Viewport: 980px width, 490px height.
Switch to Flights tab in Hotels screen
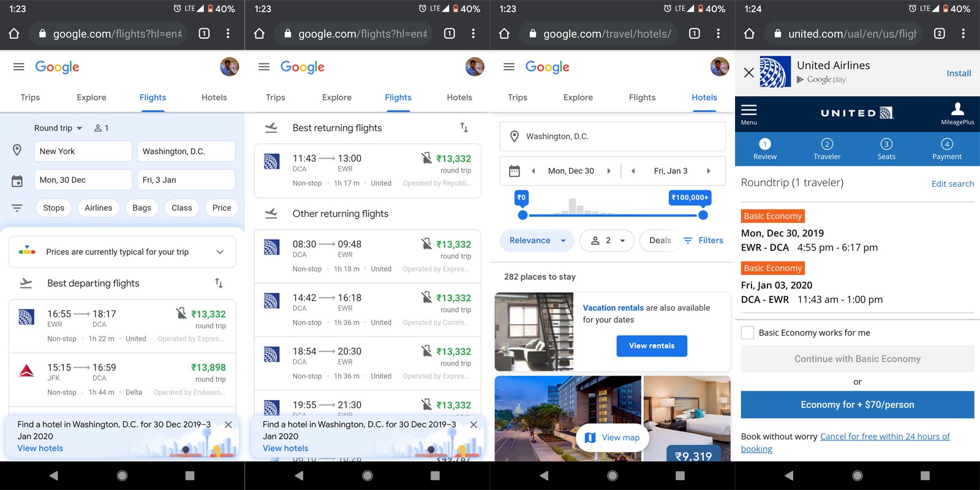click(642, 97)
